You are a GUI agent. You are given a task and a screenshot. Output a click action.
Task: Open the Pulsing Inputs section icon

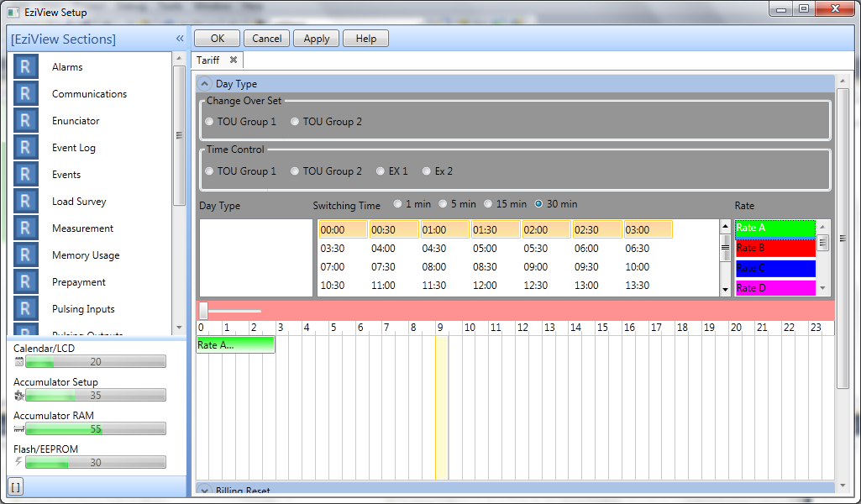point(25,309)
